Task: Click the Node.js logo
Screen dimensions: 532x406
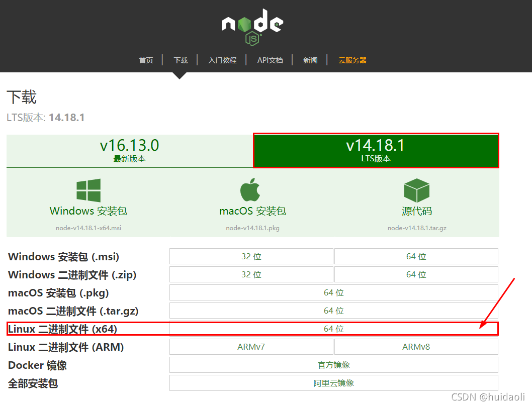Action: pyautogui.click(x=252, y=28)
